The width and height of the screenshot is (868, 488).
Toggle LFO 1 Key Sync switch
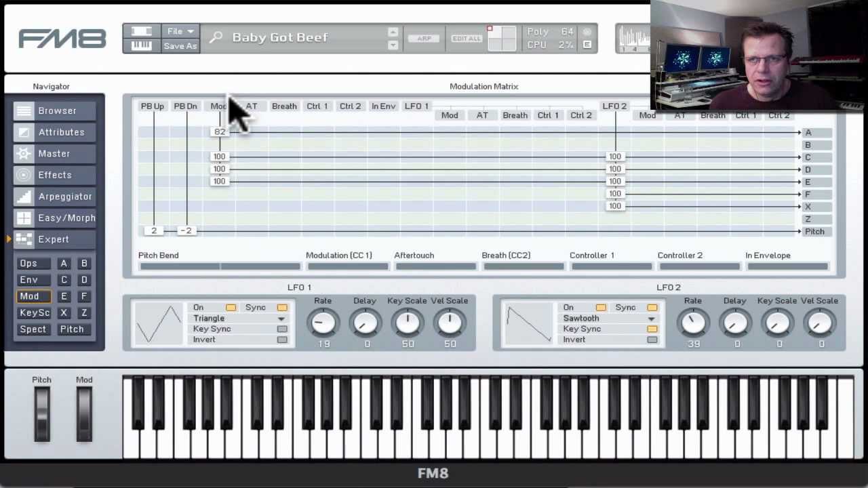point(282,329)
